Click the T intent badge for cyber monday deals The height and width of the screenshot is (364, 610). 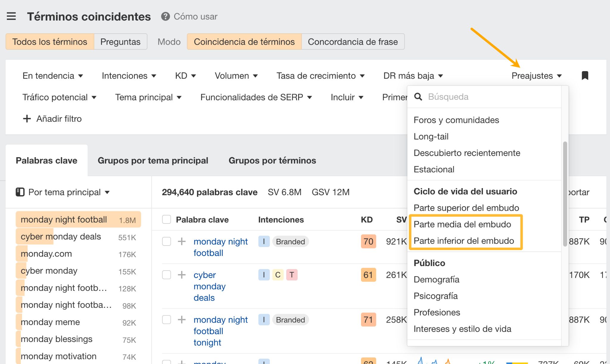(292, 275)
